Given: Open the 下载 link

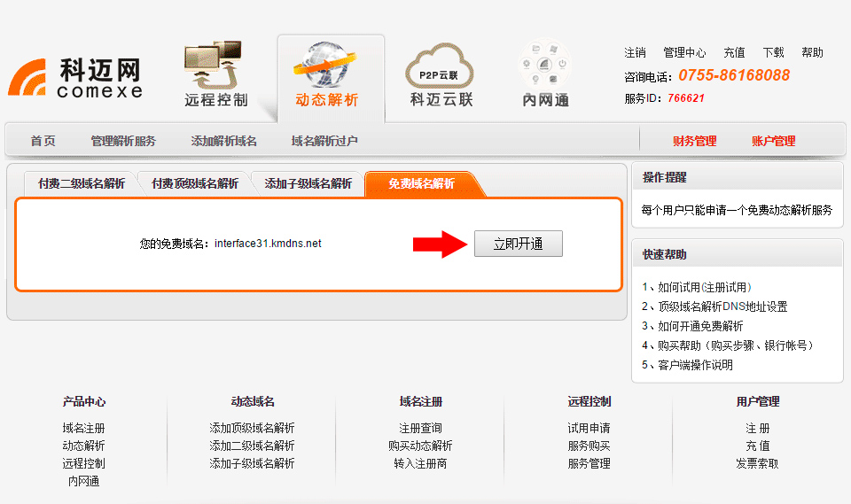Looking at the screenshot, I should point(773,52).
